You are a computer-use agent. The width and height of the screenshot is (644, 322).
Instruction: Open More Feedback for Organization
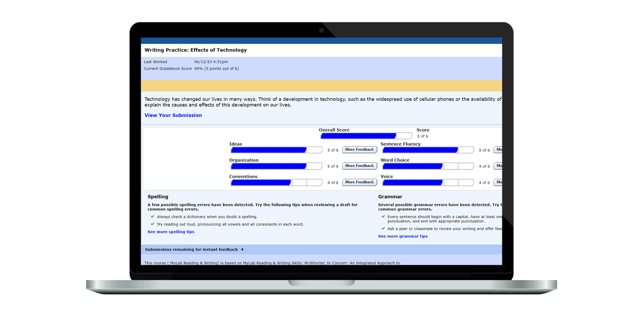359,166
